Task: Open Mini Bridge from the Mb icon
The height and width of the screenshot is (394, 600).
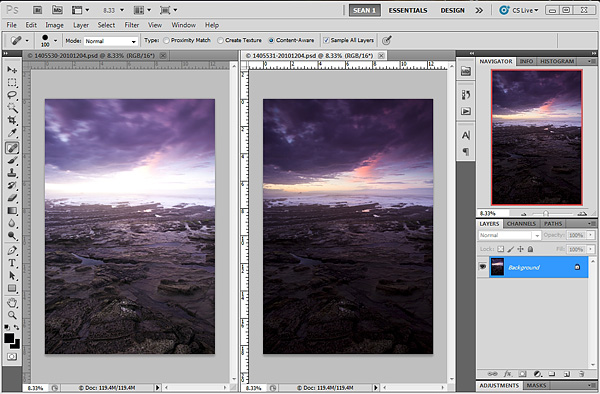Action: 57,10
